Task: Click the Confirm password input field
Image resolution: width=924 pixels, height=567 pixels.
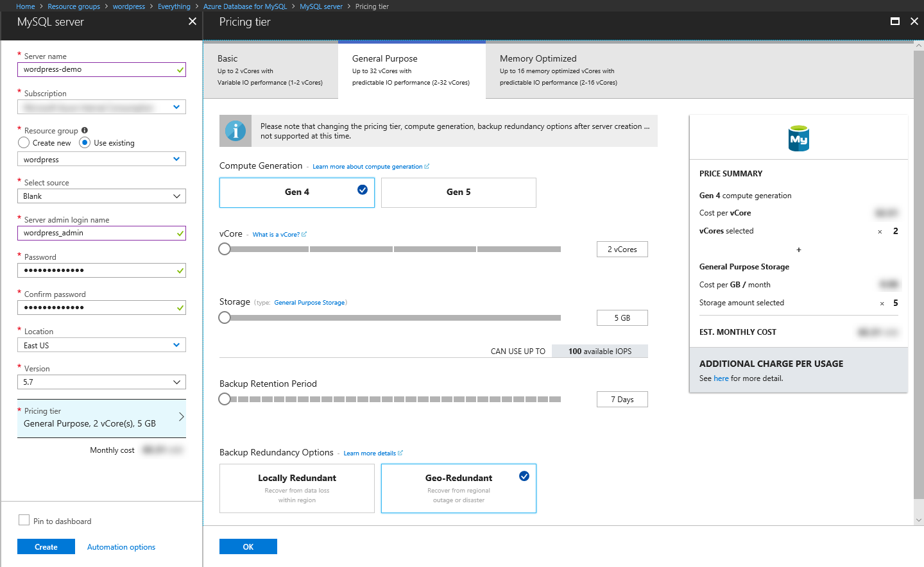Action: point(101,308)
